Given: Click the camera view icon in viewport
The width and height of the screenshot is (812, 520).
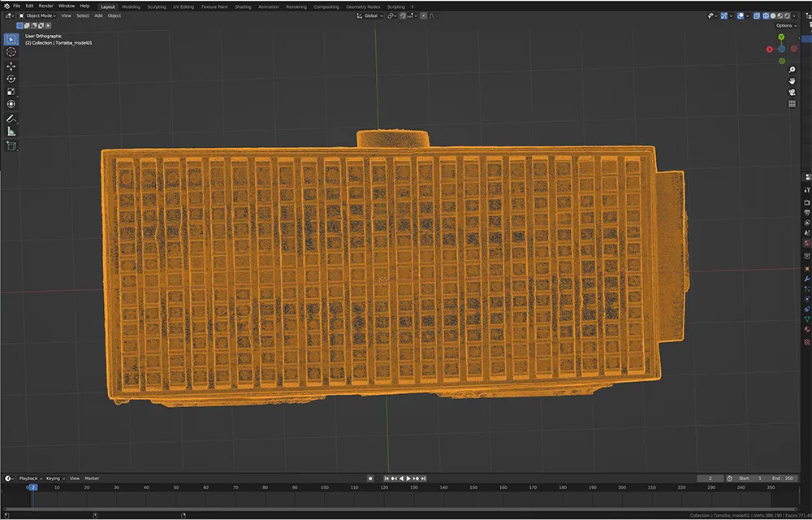Looking at the screenshot, I should 792,92.
